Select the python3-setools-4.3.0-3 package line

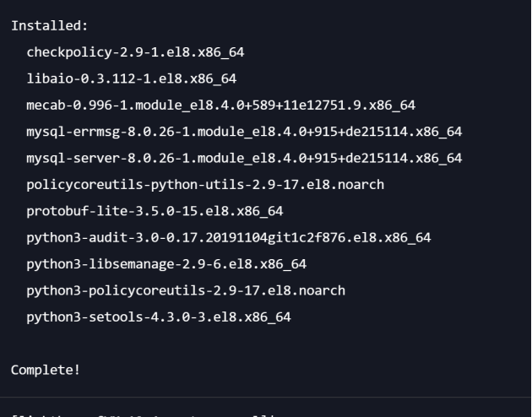159,317
